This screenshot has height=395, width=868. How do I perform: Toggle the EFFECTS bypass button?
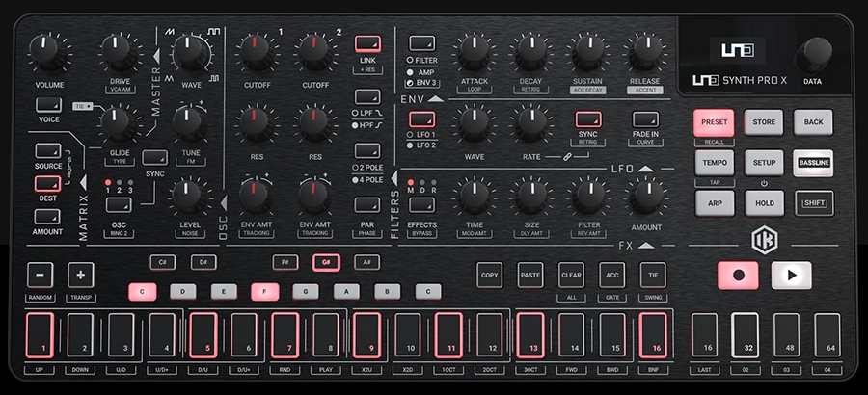coord(421,204)
